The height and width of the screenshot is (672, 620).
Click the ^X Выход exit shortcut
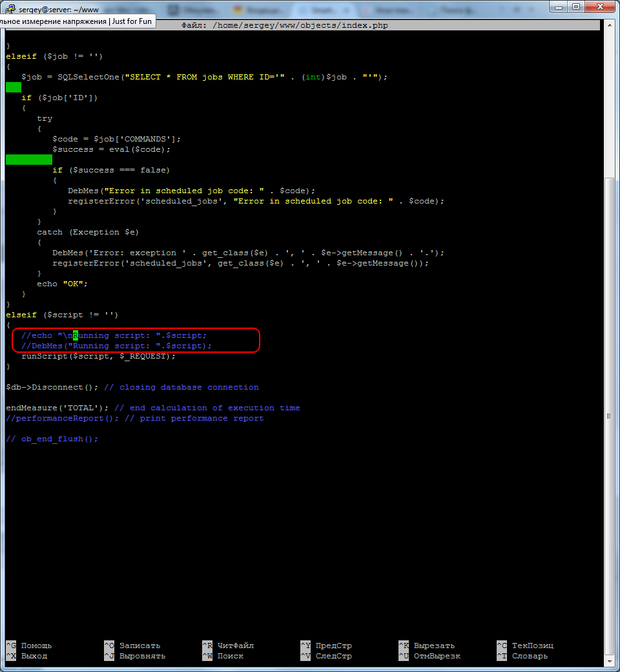click(26, 656)
